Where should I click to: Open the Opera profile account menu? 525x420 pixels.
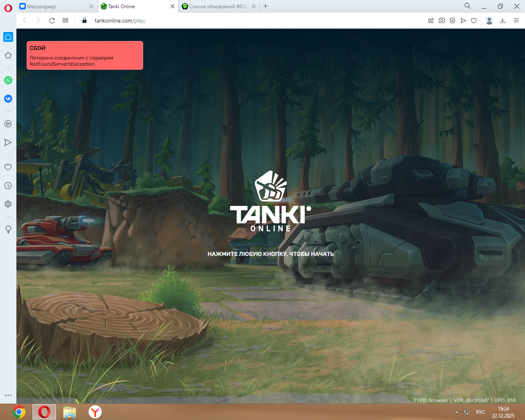point(489,21)
